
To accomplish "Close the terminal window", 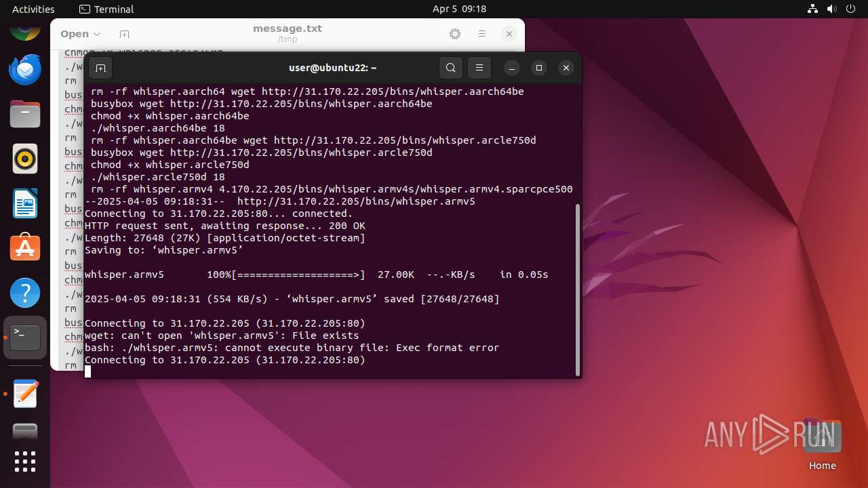I will pos(566,68).
